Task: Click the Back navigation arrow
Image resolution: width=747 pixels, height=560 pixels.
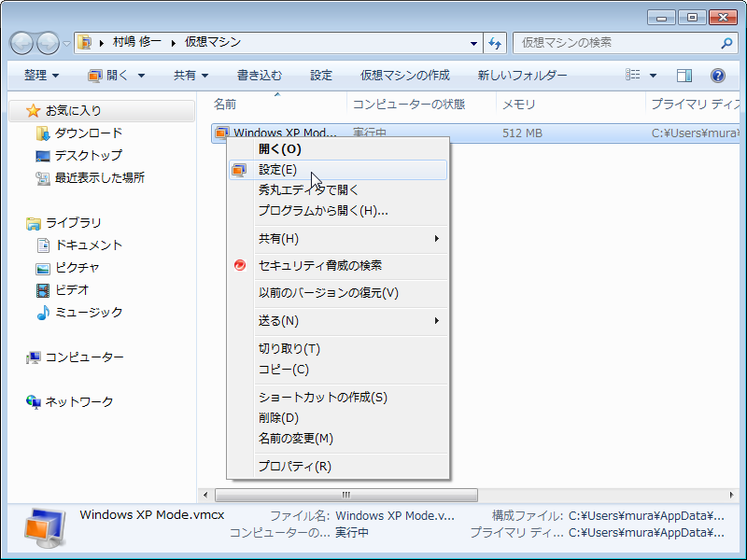Action: 21,43
